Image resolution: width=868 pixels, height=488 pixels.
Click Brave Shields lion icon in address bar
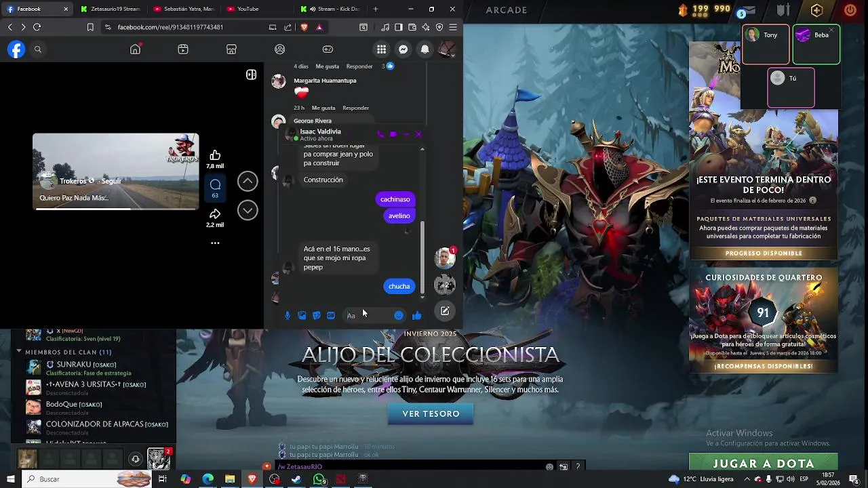coord(304,27)
